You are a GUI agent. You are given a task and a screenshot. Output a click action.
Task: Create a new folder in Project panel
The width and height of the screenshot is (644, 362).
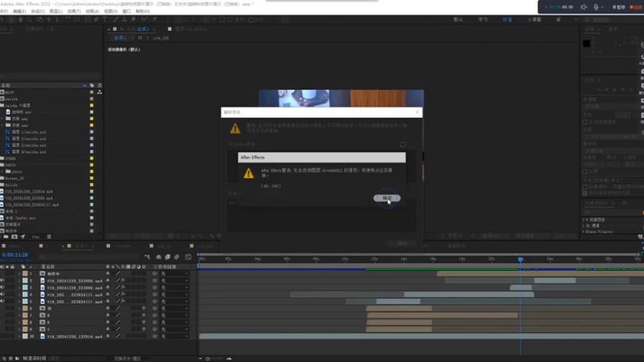tap(6, 237)
